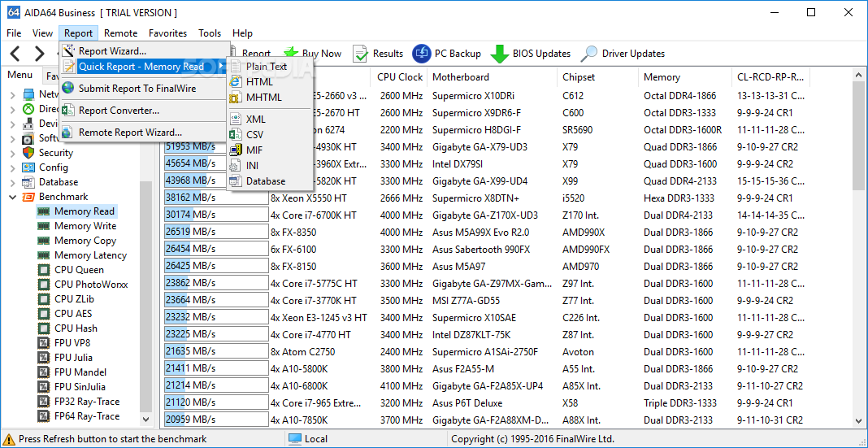Screen dimensions: 868x448
Task: Click the Report Converter icon
Action: point(68,111)
